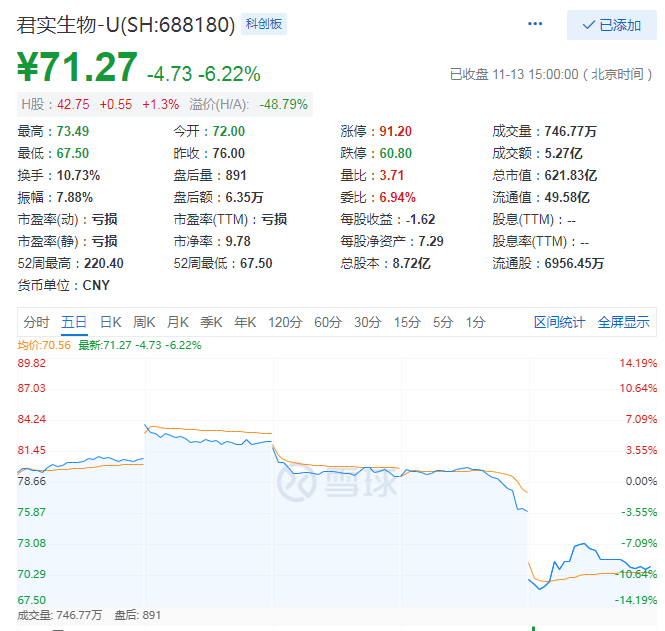The height and width of the screenshot is (631, 665).
Task: Select the 1分 chart interval
Action: coord(475,322)
